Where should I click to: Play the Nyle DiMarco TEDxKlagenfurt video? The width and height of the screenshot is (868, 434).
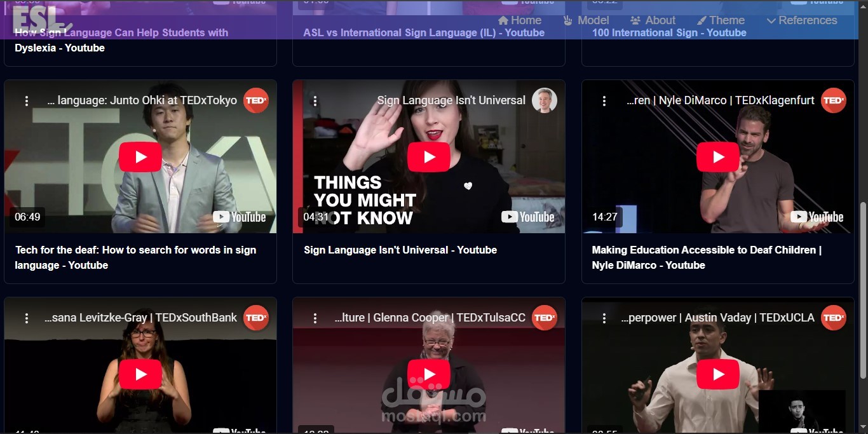718,157
